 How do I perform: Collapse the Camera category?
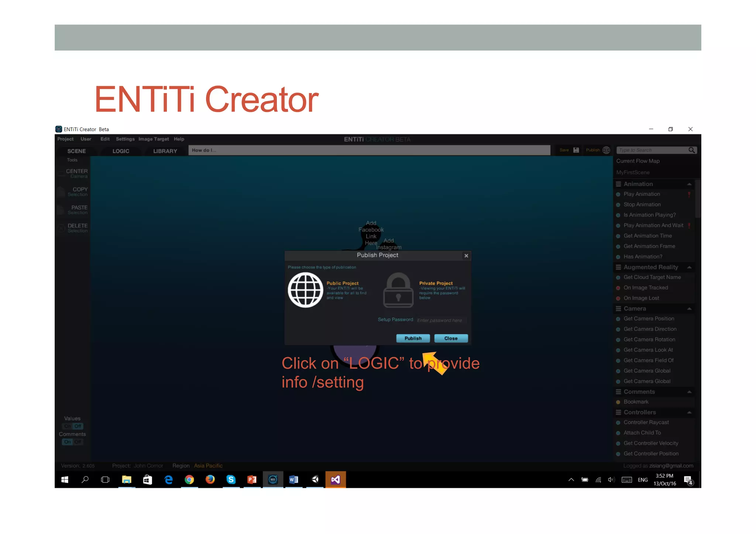tap(689, 309)
